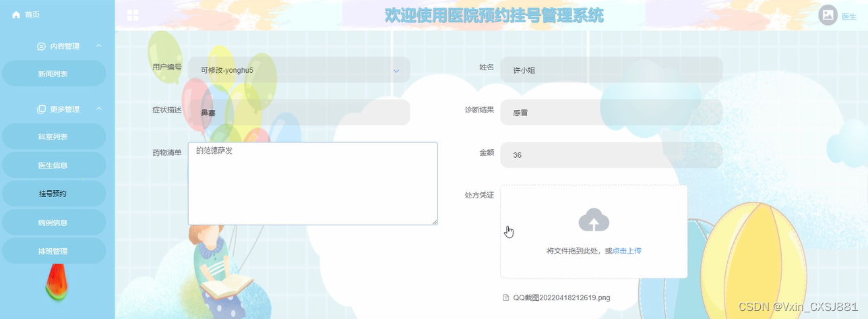Click the 更多管理 menu header text
868x319 pixels.
[65, 109]
